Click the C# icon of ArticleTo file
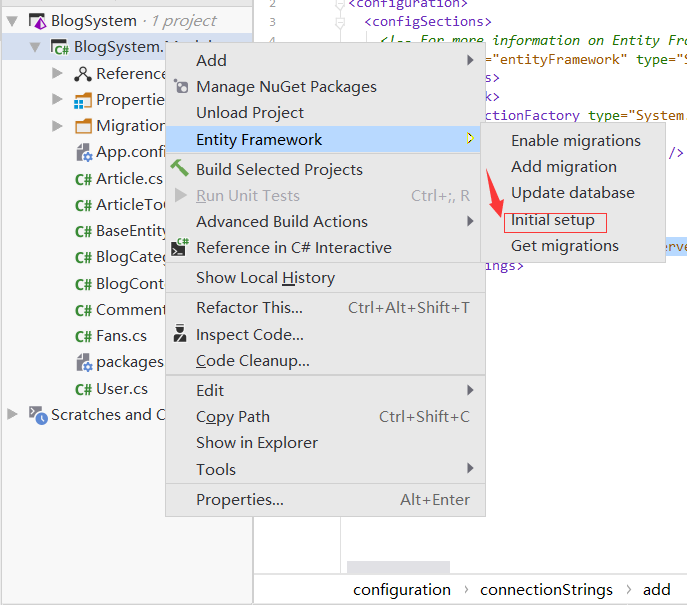 (x=83, y=205)
